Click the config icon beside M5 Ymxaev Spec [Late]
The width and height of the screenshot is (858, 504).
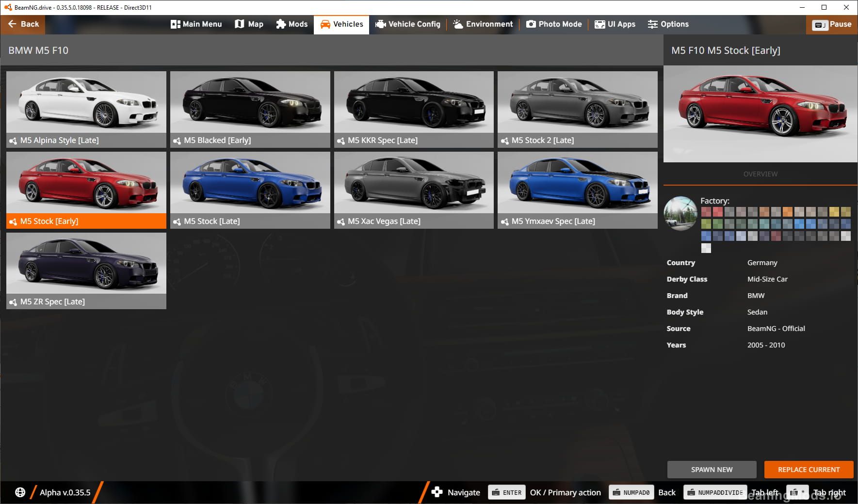(x=504, y=221)
